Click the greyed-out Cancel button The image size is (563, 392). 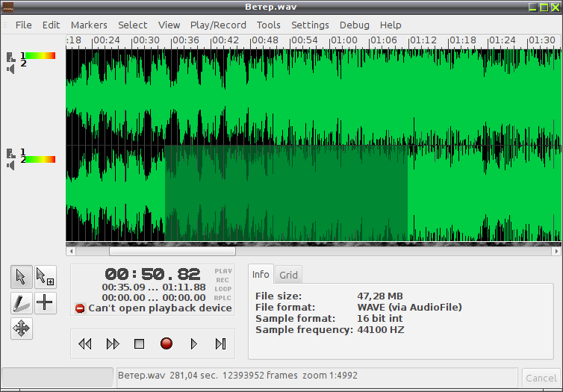click(x=541, y=378)
